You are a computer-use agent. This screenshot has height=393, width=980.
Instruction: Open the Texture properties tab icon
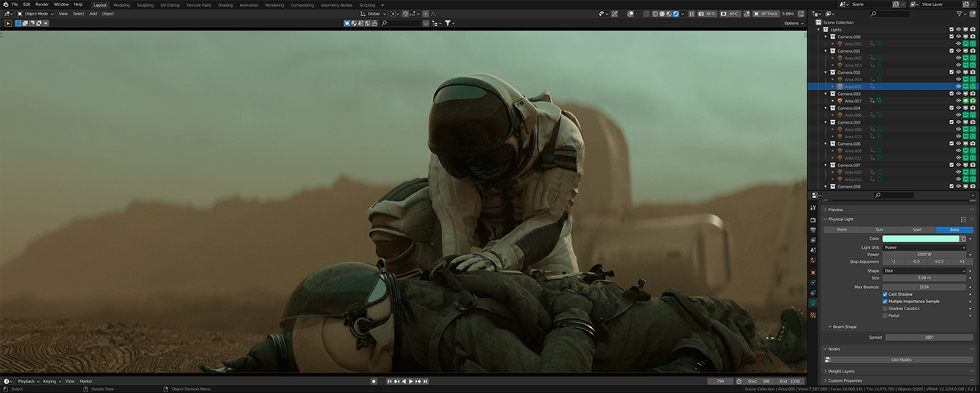click(x=813, y=315)
